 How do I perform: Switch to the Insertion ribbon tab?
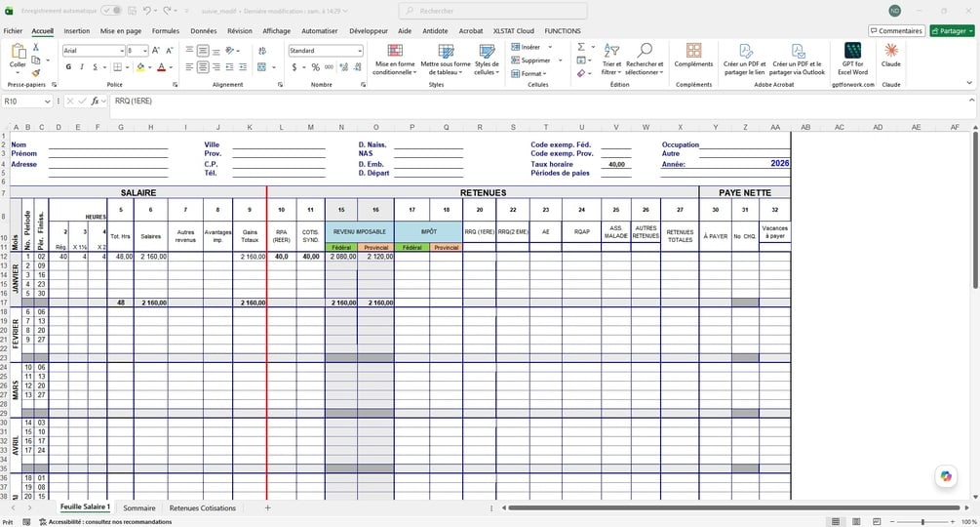(77, 30)
